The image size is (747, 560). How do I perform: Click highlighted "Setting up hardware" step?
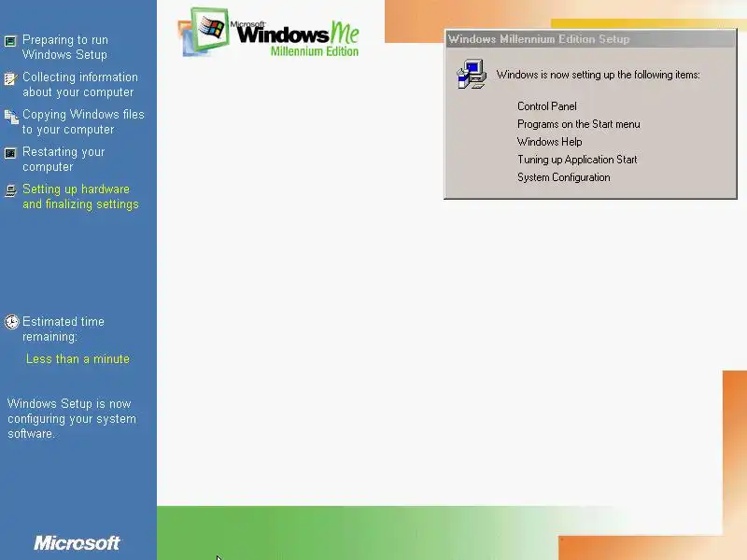coord(80,196)
